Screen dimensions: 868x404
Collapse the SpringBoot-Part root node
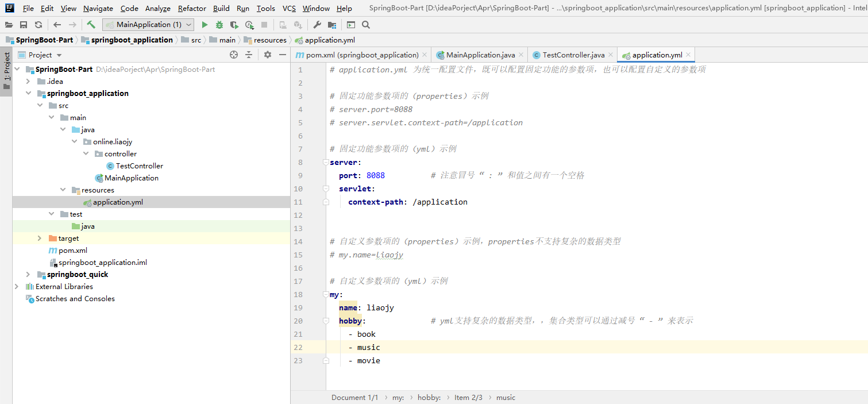(17, 69)
